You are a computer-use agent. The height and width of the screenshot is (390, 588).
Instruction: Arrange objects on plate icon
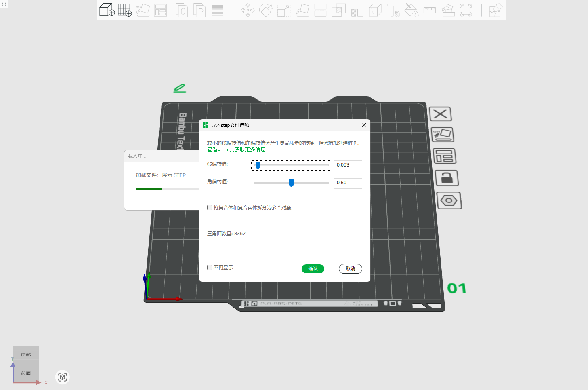click(x=445, y=156)
